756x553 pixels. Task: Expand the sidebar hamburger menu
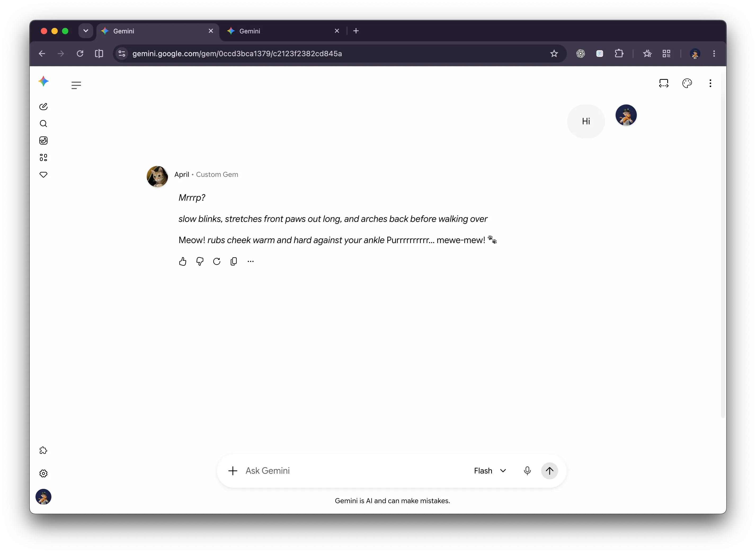click(x=76, y=85)
